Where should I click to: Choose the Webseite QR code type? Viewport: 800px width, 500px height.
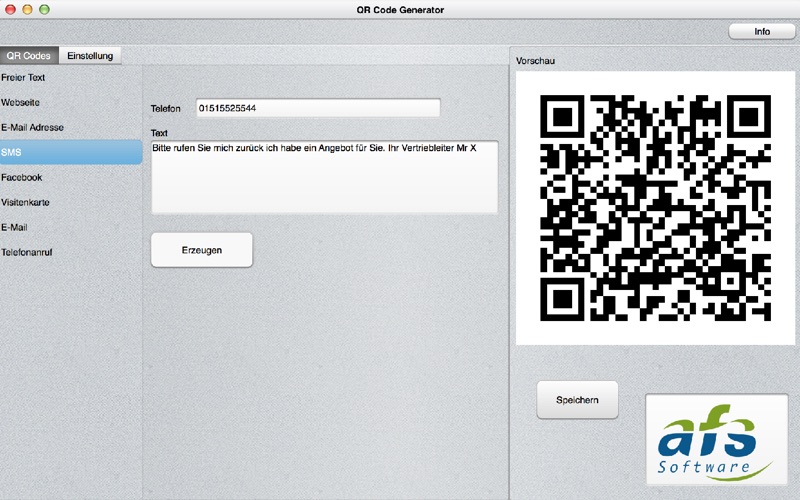click(71, 103)
